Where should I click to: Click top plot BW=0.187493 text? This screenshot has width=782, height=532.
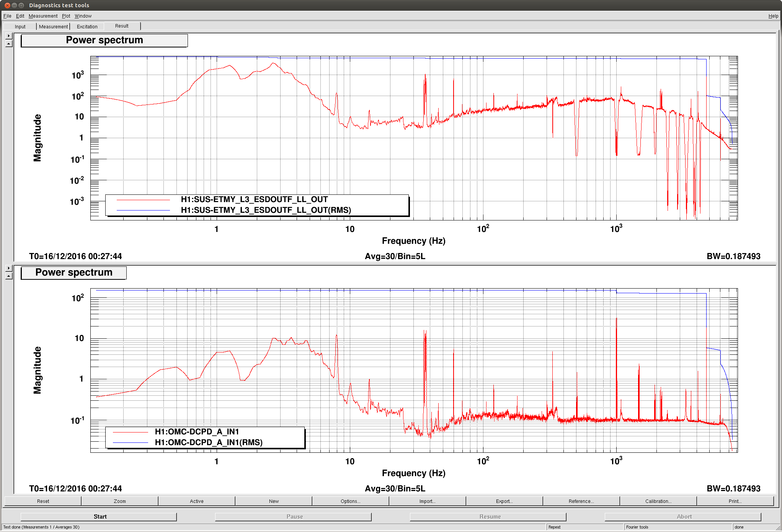point(733,256)
